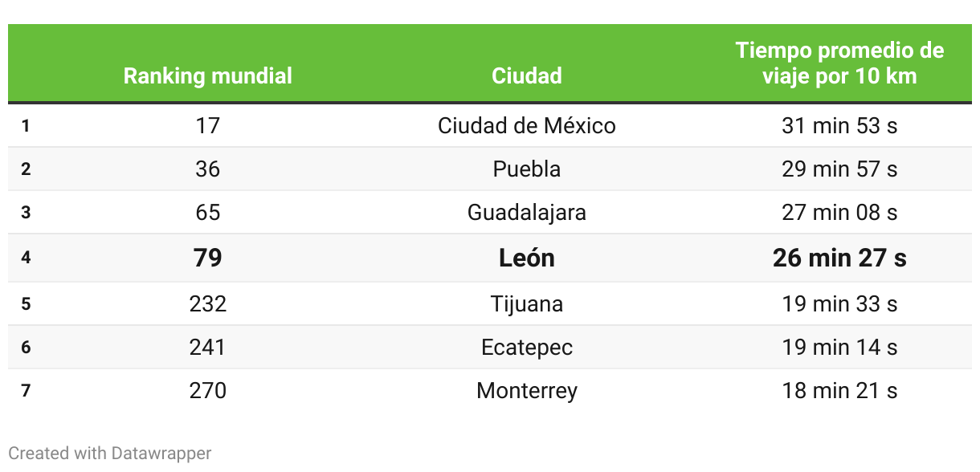
Task: Click the world ranking value 17
Action: coord(207,126)
